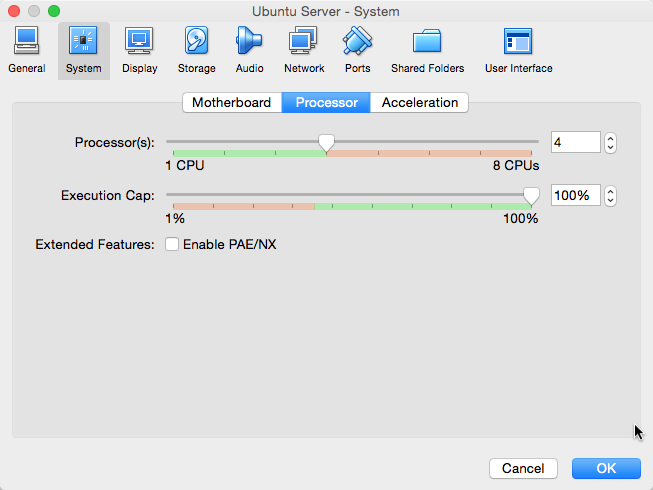Select the Processor tab
The image size is (653, 490).
pos(326,102)
